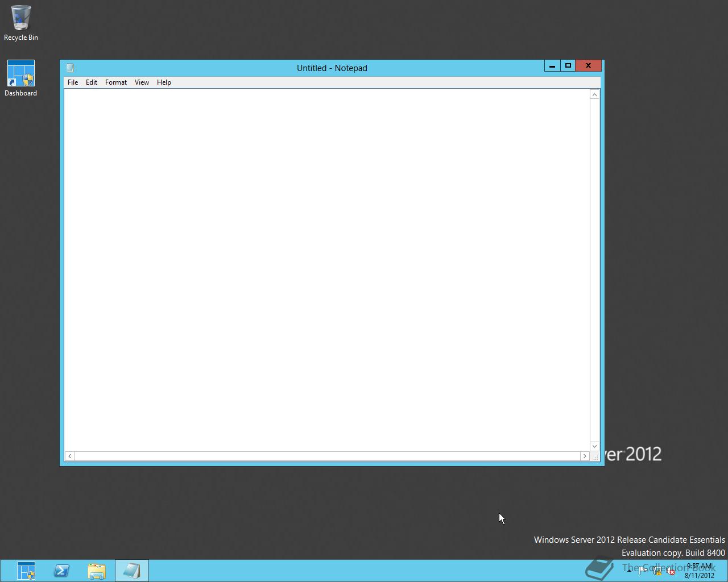The image size is (728, 582).
Task: Open File Explorer from the taskbar
Action: point(97,571)
